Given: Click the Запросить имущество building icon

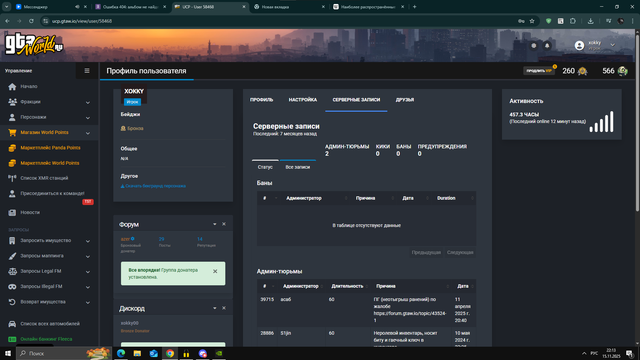Looking at the screenshot, I should click(12, 241).
